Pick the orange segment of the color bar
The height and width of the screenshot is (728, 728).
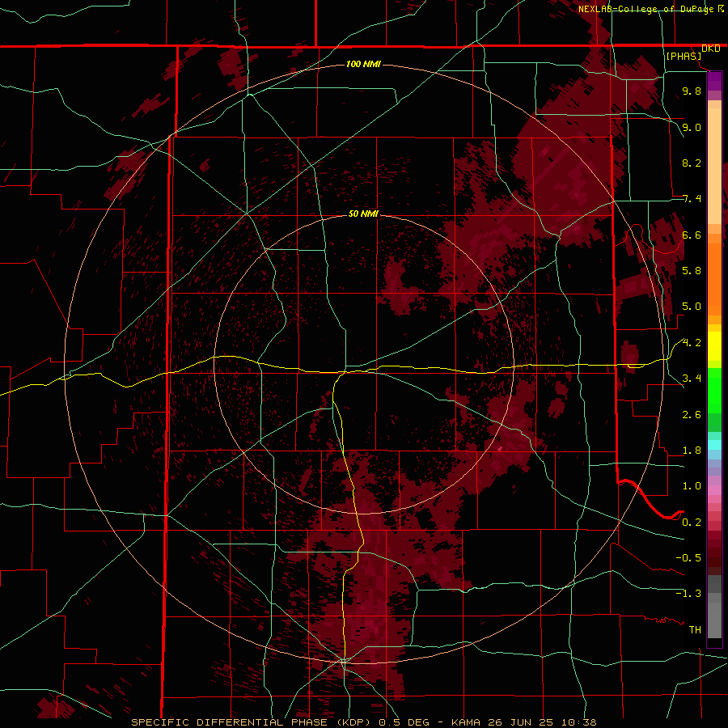714,278
